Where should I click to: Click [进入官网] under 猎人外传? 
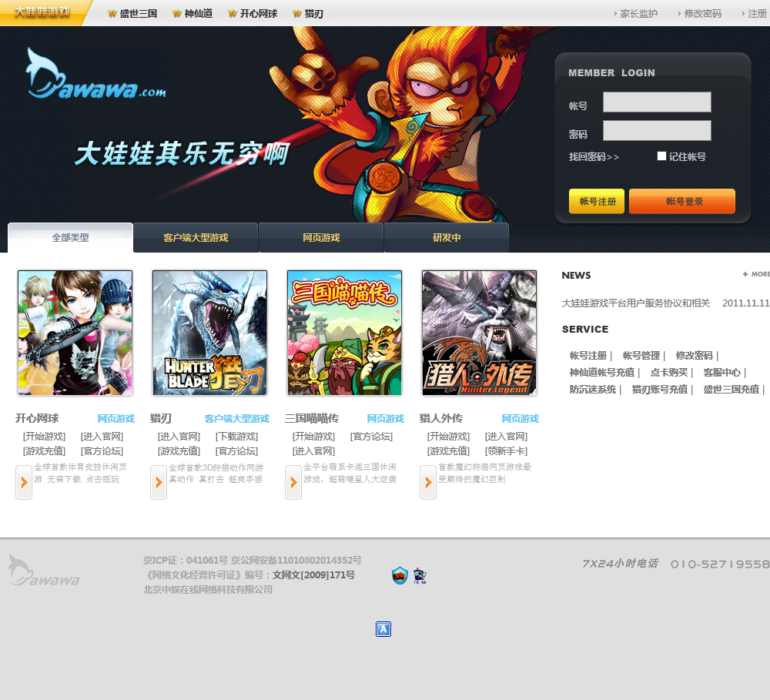[x=507, y=436]
